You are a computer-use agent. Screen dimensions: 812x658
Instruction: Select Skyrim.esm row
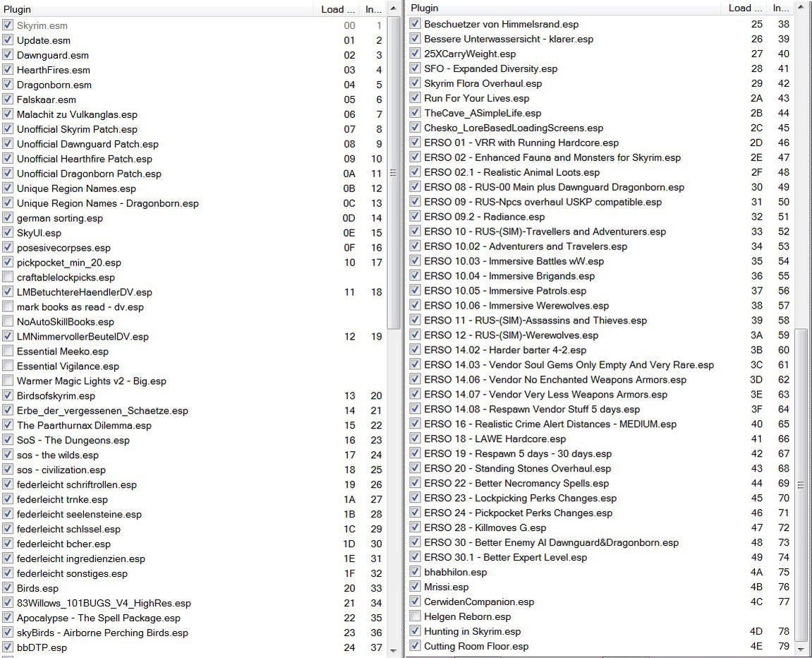(193, 25)
